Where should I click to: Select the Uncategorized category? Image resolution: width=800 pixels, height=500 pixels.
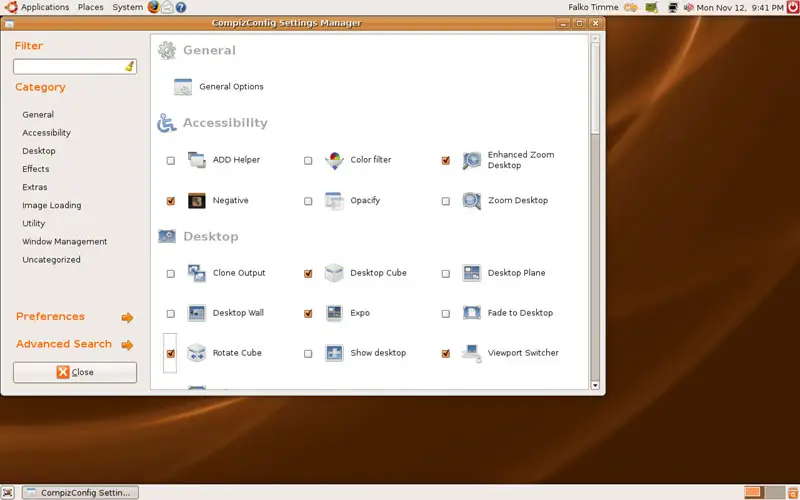[52, 260]
